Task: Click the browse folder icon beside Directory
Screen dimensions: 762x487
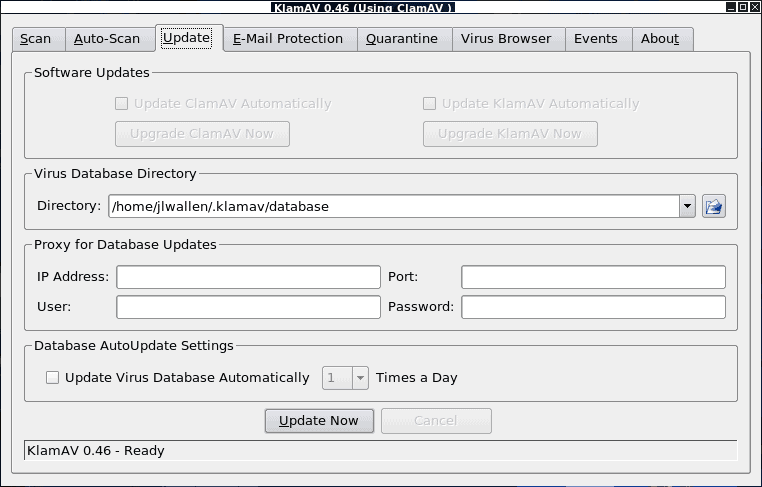Action: (x=713, y=207)
